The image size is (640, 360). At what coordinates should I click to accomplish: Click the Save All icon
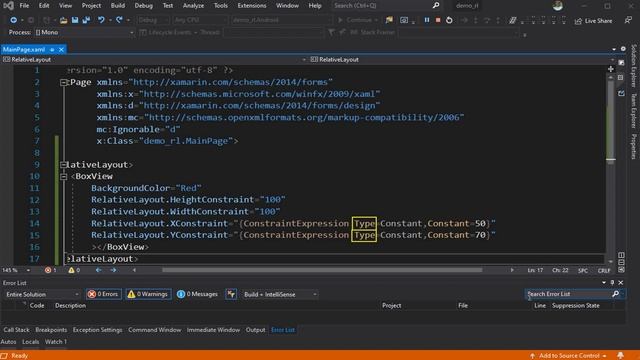[x=86, y=20]
